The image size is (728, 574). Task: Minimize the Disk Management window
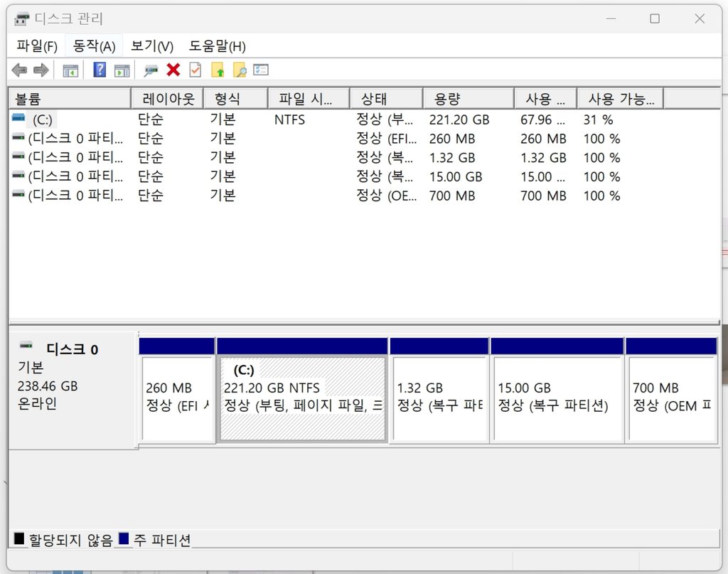click(611, 18)
